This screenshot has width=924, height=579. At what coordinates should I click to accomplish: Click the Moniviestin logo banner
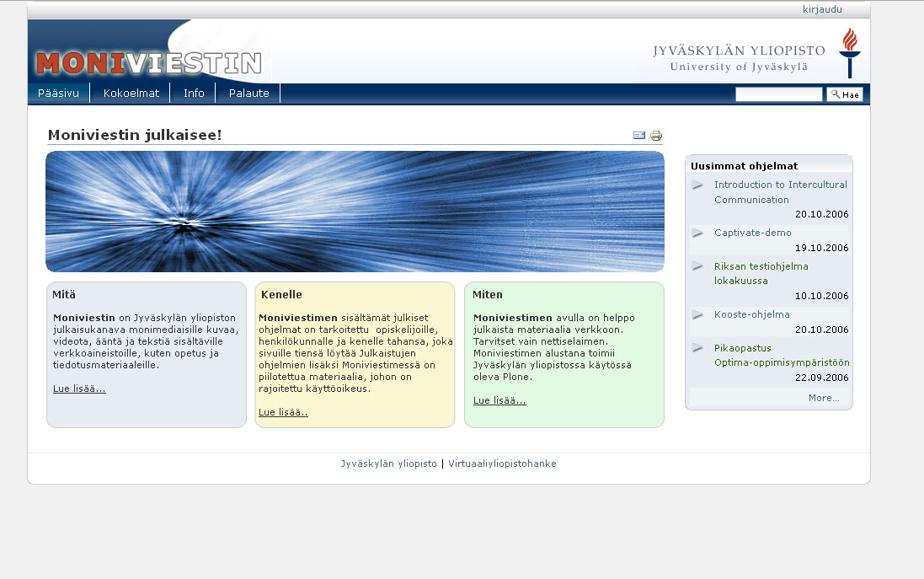click(x=149, y=63)
